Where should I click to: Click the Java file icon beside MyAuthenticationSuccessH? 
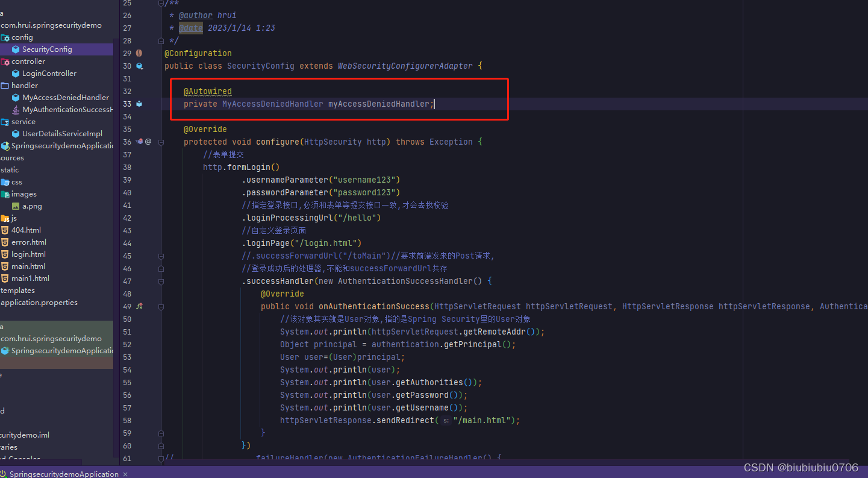coord(16,110)
